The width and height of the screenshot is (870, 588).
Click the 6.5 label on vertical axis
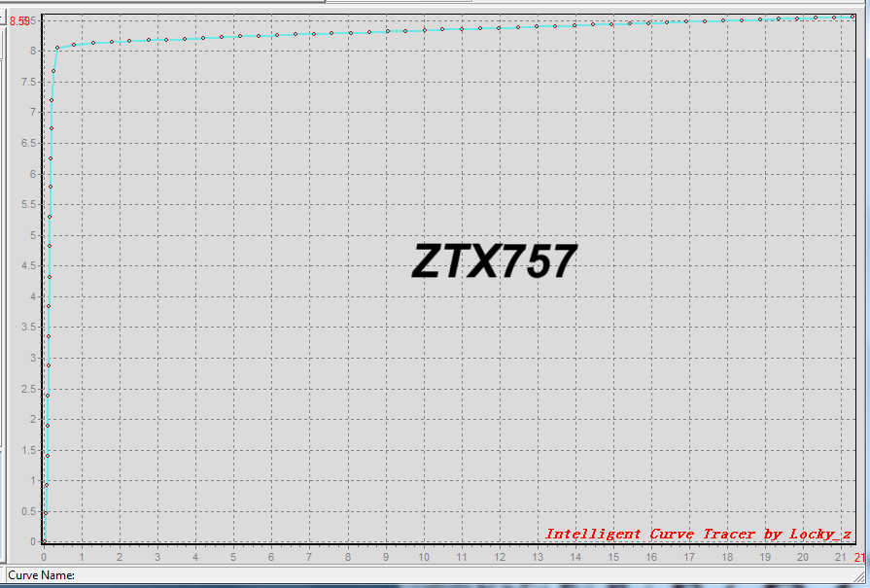(29, 143)
